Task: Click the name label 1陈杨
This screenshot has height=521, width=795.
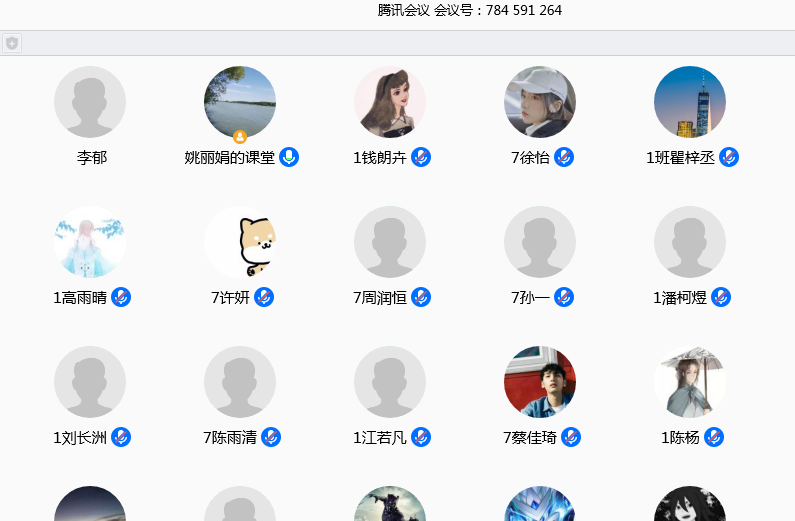Action: [x=680, y=437]
